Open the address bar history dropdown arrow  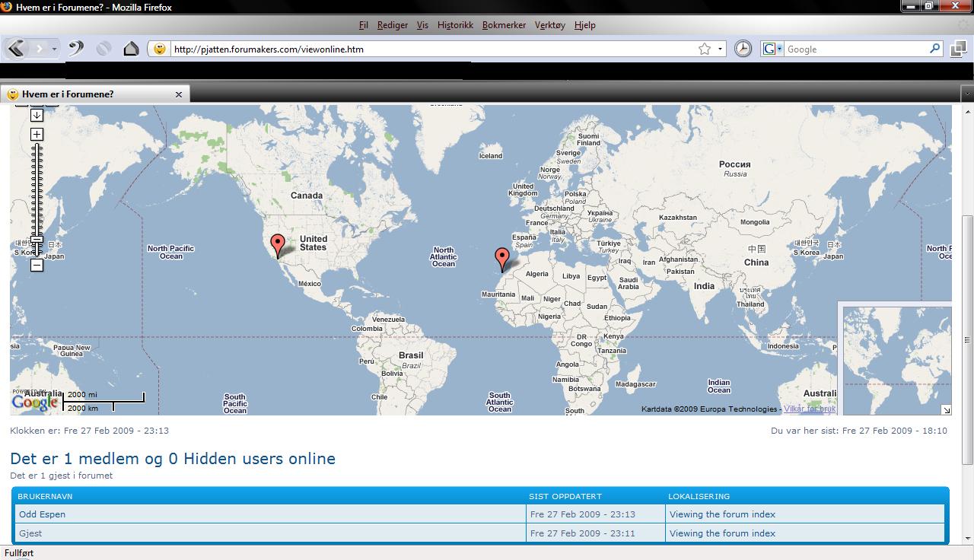pos(720,49)
